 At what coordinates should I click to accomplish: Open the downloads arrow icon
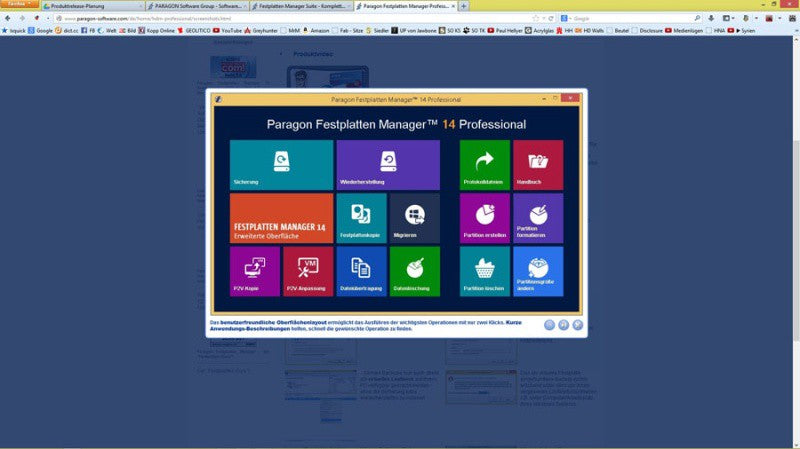(x=711, y=18)
